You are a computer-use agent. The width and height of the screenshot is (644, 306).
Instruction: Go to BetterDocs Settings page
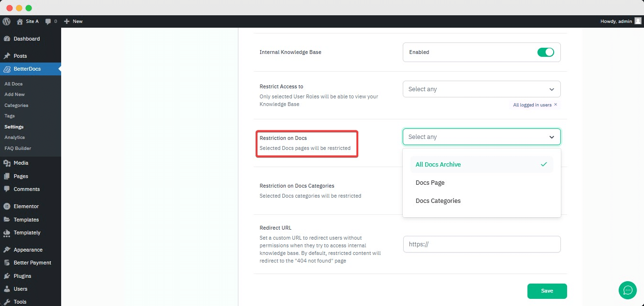[14, 127]
